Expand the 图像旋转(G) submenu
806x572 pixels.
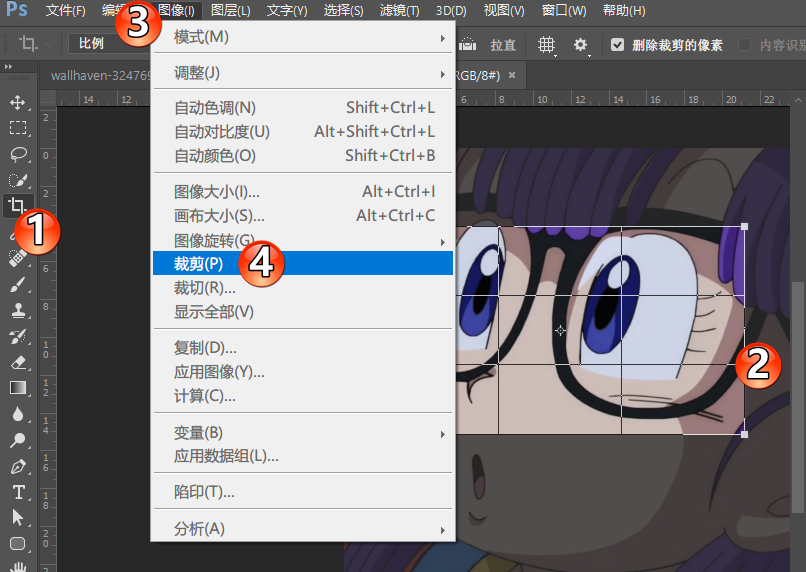[x=302, y=240]
